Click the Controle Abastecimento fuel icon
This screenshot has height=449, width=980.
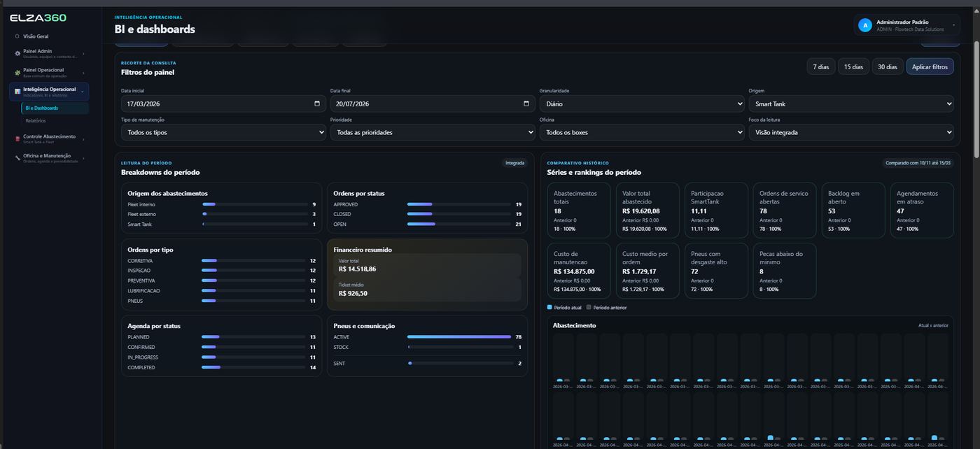pyautogui.click(x=17, y=138)
